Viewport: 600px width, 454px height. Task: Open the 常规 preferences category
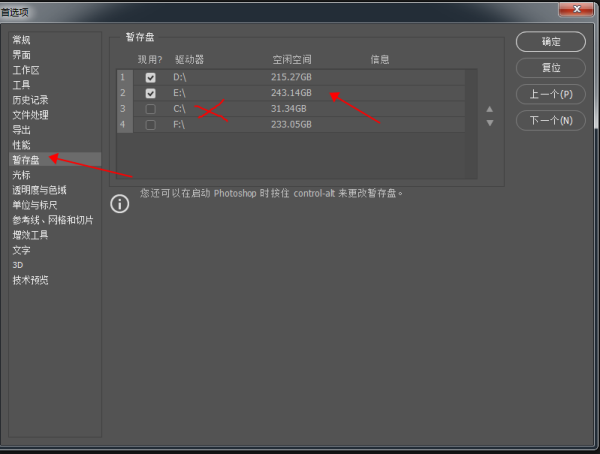click(x=21, y=40)
